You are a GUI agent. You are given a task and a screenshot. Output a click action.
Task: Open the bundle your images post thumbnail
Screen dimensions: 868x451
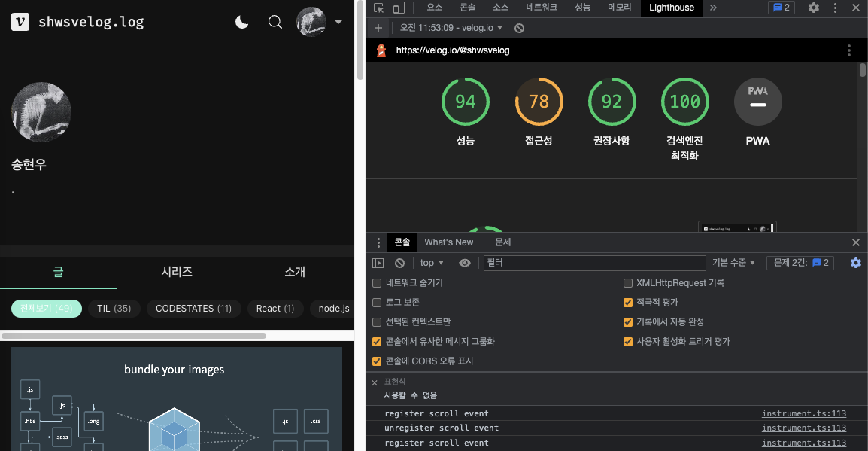pyautogui.click(x=177, y=399)
